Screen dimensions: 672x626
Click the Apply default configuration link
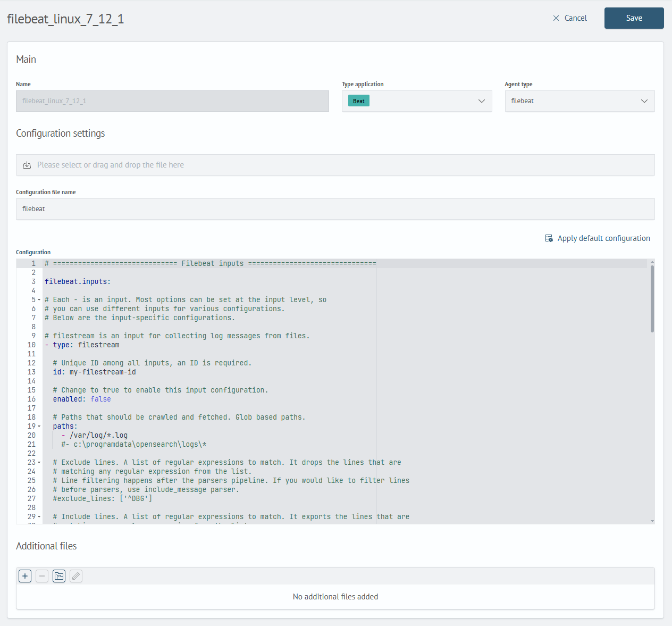(603, 238)
